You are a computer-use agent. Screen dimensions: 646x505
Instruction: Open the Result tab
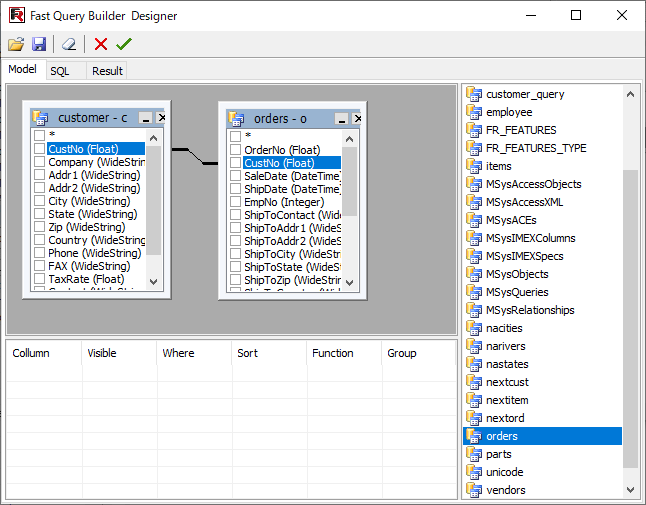[x=107, y=71]
